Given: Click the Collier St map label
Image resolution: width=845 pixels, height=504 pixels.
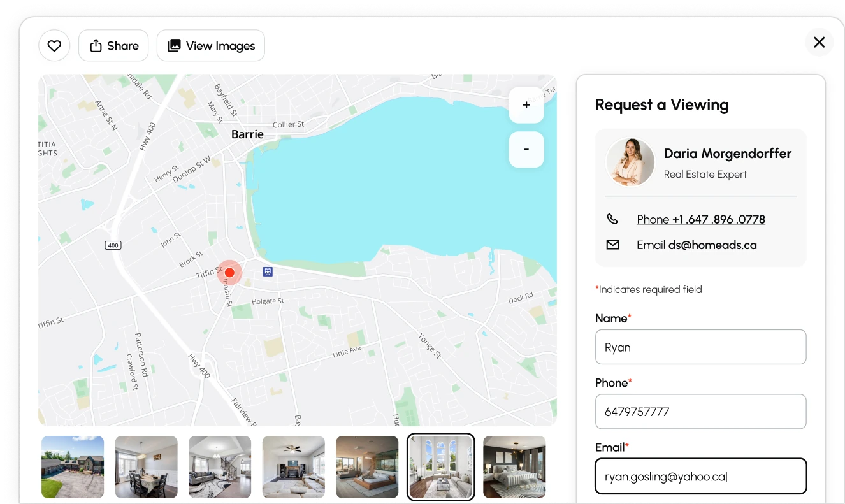Looking at the screenshot, I should pyautogui.click(x=288, y=124).
